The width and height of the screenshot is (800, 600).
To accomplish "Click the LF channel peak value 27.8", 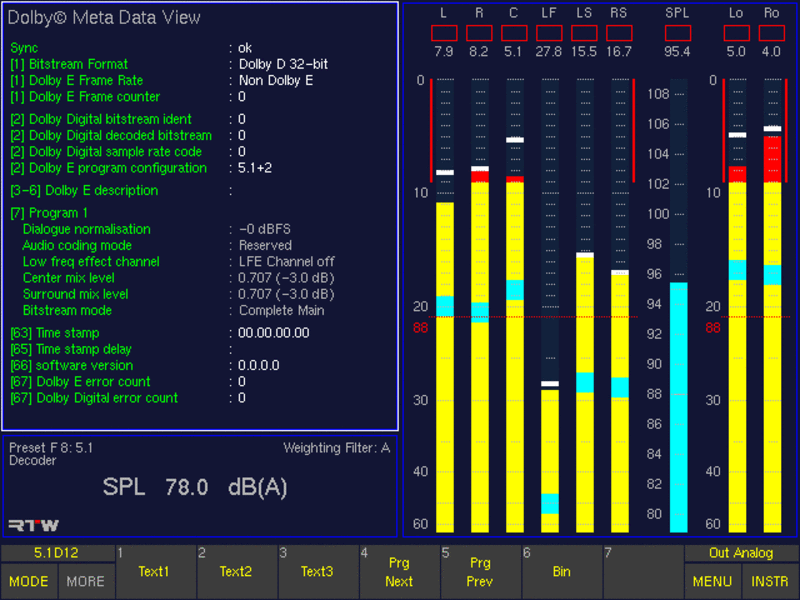I will coord(549,52).
